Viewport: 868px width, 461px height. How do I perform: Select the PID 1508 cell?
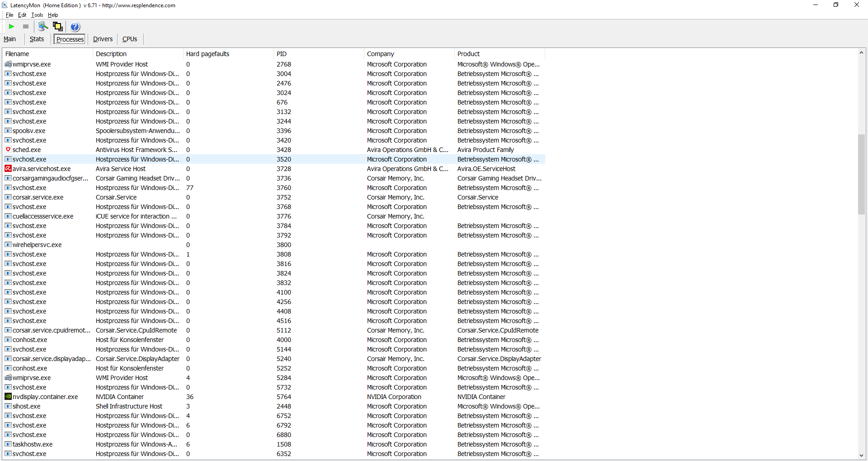click(x=284, y=444)
